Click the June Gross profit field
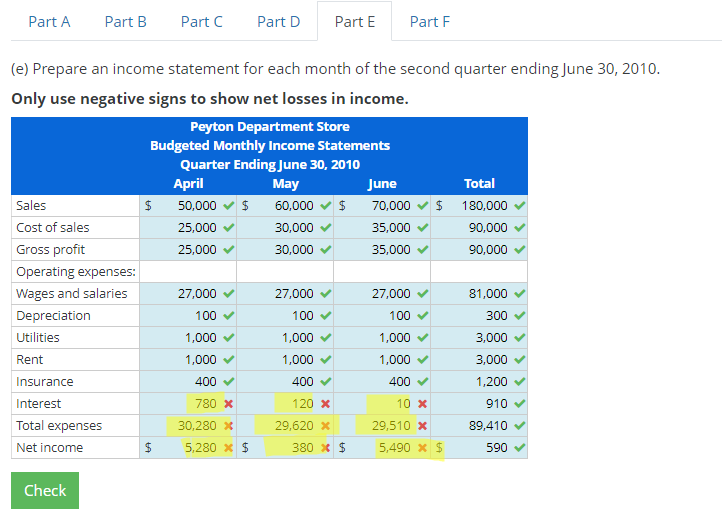The image size is (722, 517). (382, 250)
